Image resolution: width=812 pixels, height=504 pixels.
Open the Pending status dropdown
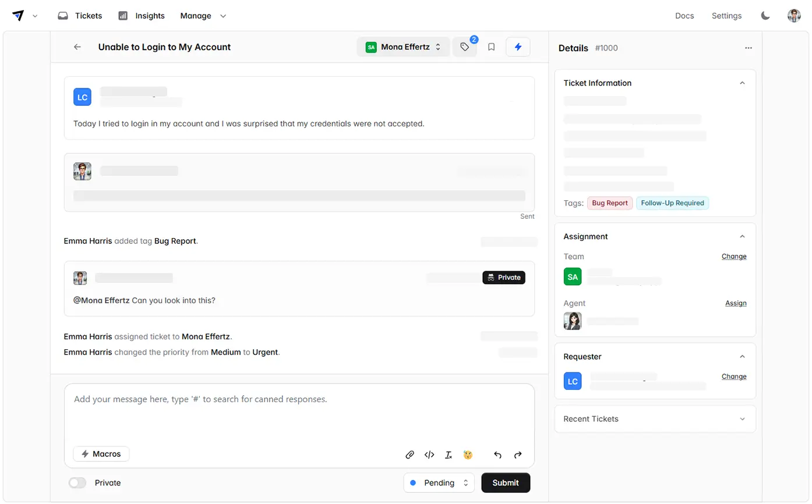[x=439, y=483]
